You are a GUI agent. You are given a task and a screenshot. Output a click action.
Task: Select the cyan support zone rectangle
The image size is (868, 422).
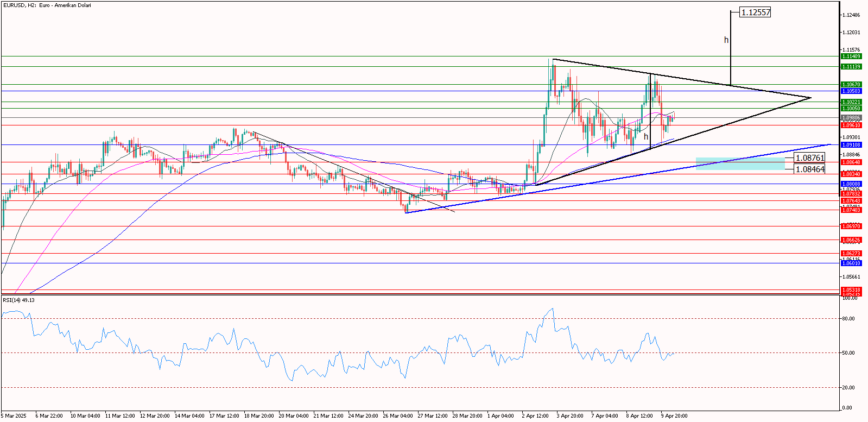740,163
